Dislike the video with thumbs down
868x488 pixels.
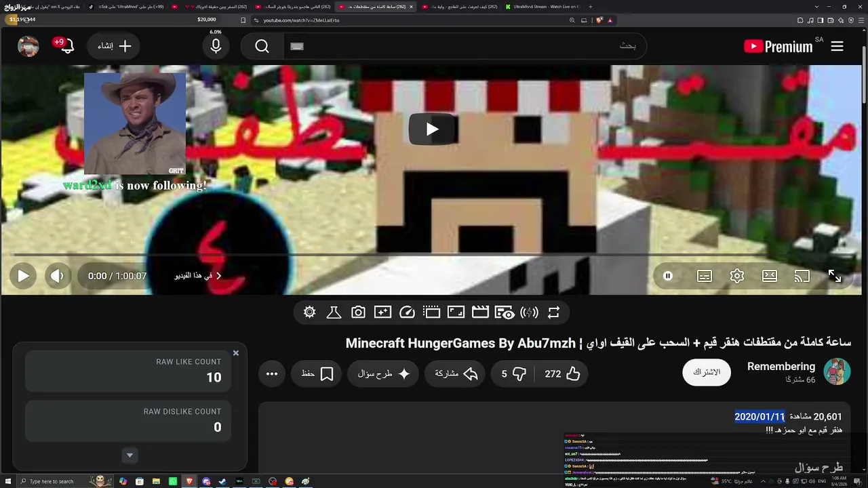(x=513, y=373)
